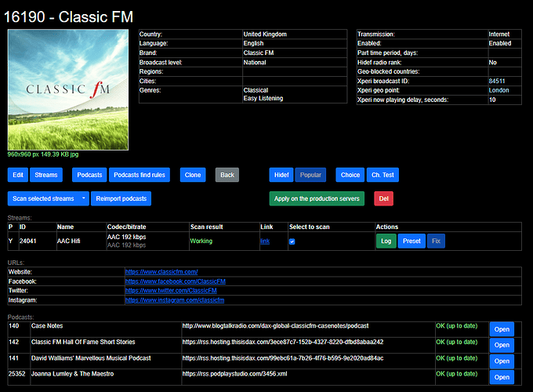Viewport: 533px width, 392px height.
Task: Open Classic FM Hall Of Fame Short Stories podcast
Action: (x=502, y=345)
